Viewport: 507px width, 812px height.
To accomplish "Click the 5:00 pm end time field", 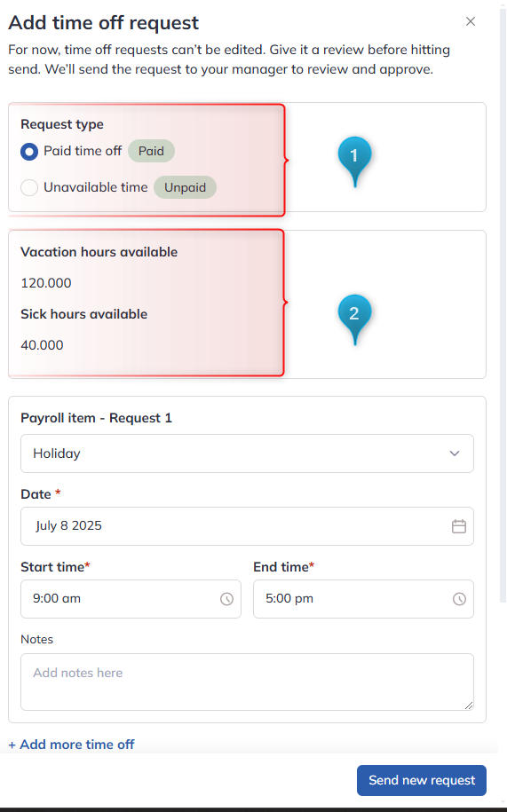I will click(x=363, y=599).
